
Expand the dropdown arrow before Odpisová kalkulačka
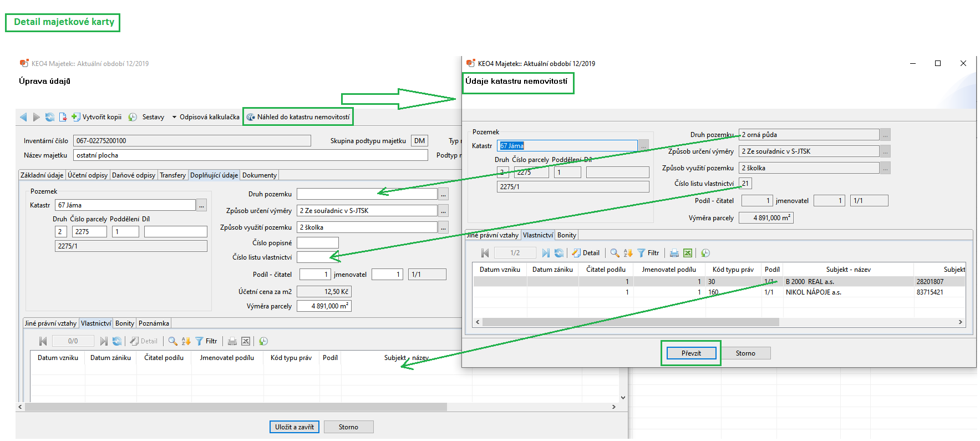click(174, 117)
